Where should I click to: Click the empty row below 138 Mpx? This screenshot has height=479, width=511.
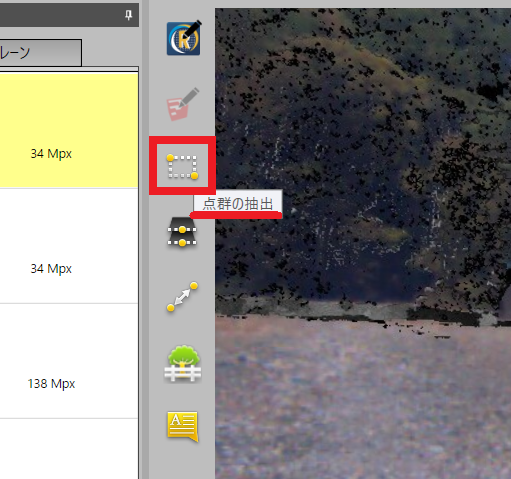pyautogui.click(x=69, y=449)
